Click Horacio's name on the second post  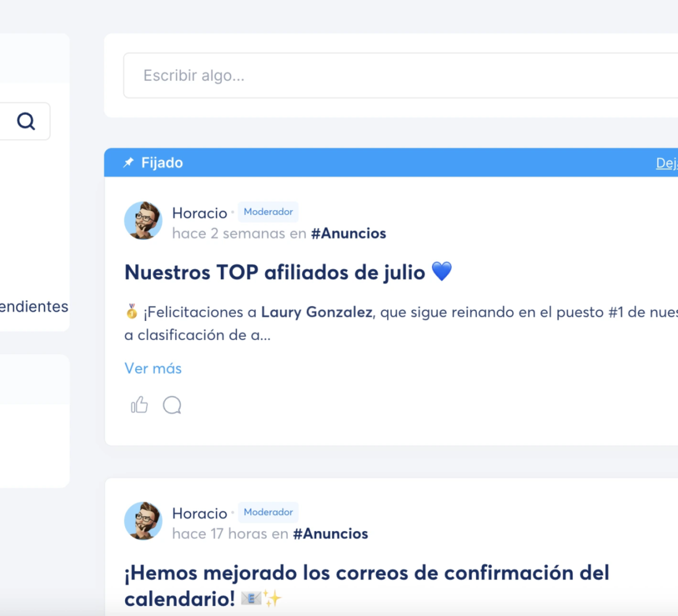point(200,514)
